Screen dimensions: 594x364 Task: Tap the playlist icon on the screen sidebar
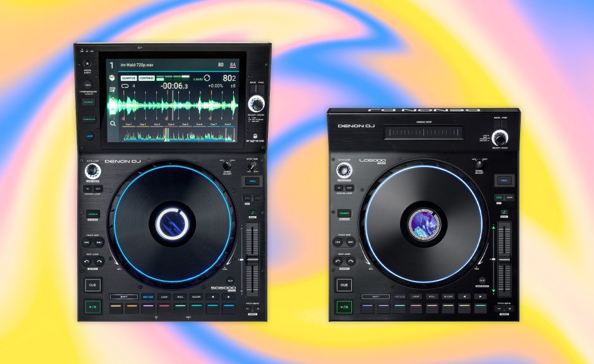(x=111, y=90)
